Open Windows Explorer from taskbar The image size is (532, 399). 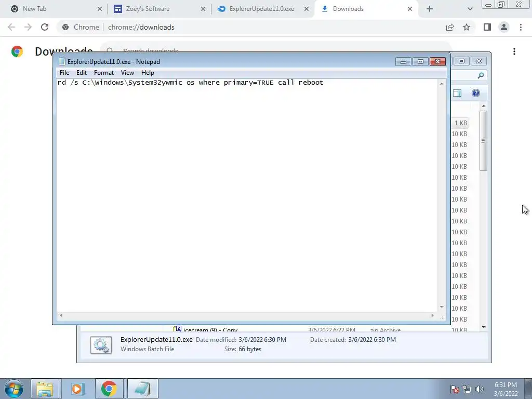(x=45, y=389)
